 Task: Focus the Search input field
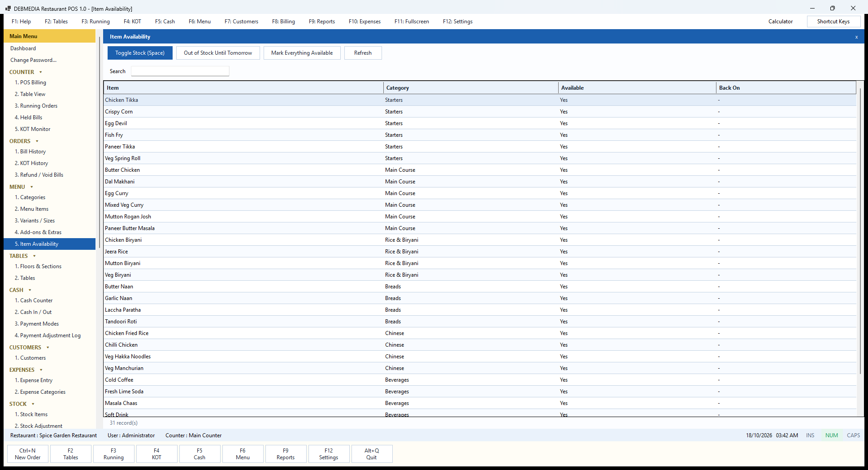pos(180,71)
